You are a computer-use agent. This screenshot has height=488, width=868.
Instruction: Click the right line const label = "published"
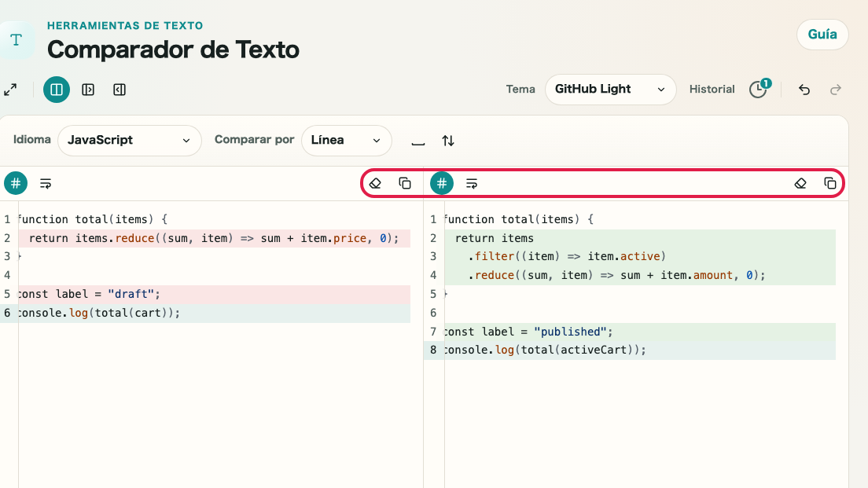(x=640, y=332)
